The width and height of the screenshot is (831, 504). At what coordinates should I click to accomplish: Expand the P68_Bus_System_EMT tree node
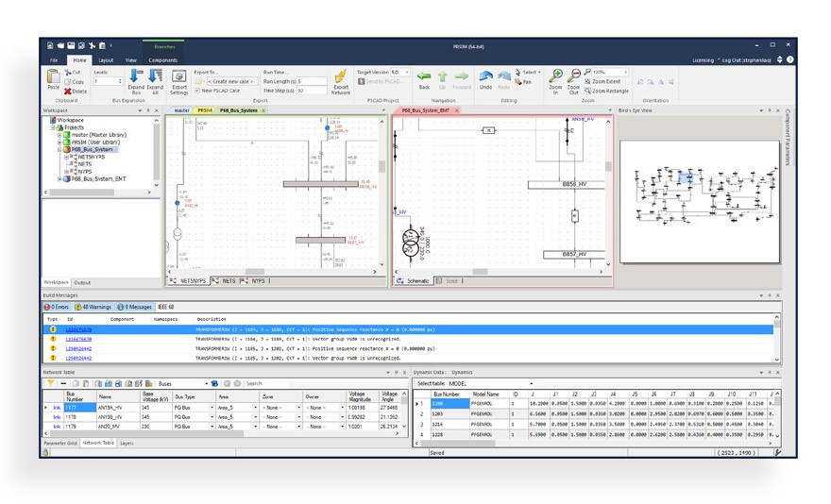pyautogui.click(x=61, y=177)
